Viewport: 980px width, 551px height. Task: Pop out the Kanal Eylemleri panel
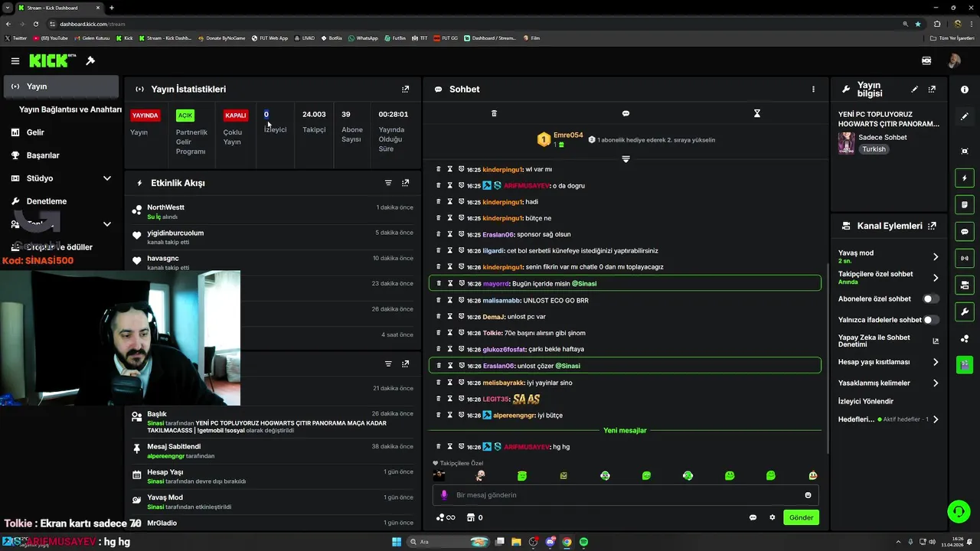(932, 226)
